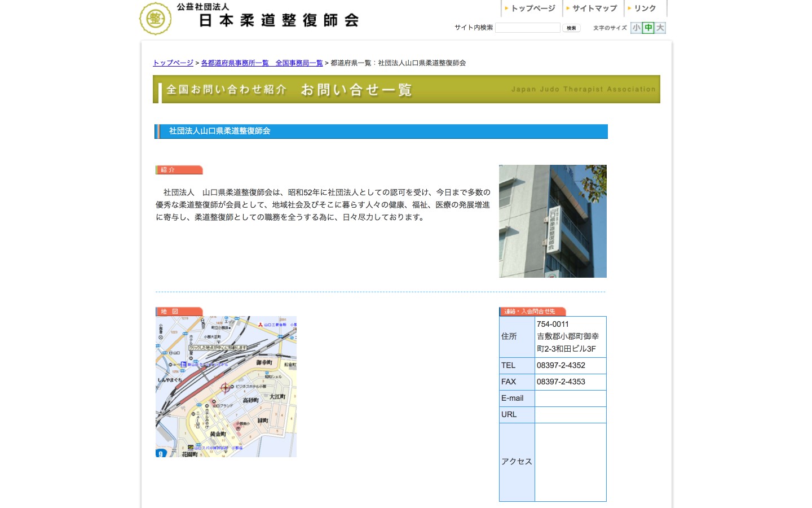This screenshot has width=812, height=508.
Task: Click the building photo thumbnail
Action: tap(553, 221)
